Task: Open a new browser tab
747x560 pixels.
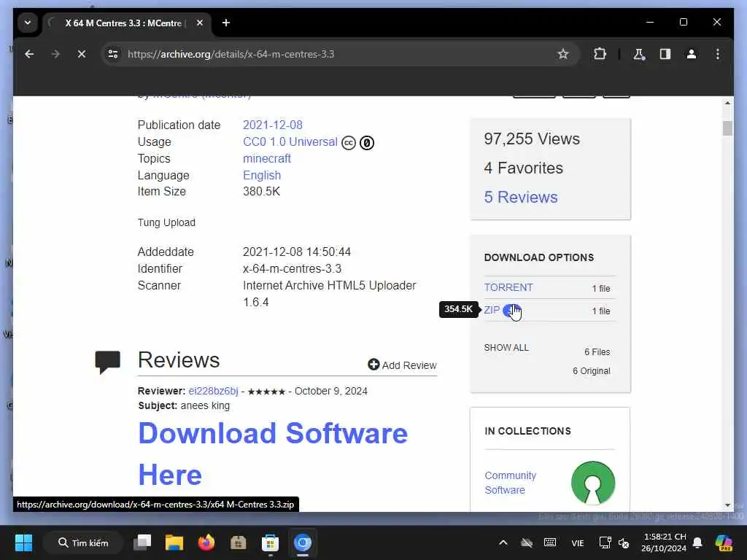Action: tap(226, 23)
